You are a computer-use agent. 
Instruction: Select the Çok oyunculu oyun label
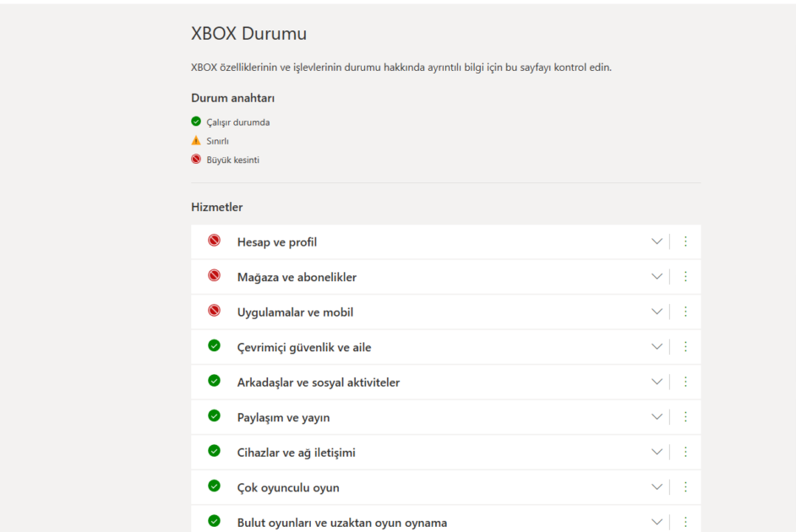click(288, 487)
